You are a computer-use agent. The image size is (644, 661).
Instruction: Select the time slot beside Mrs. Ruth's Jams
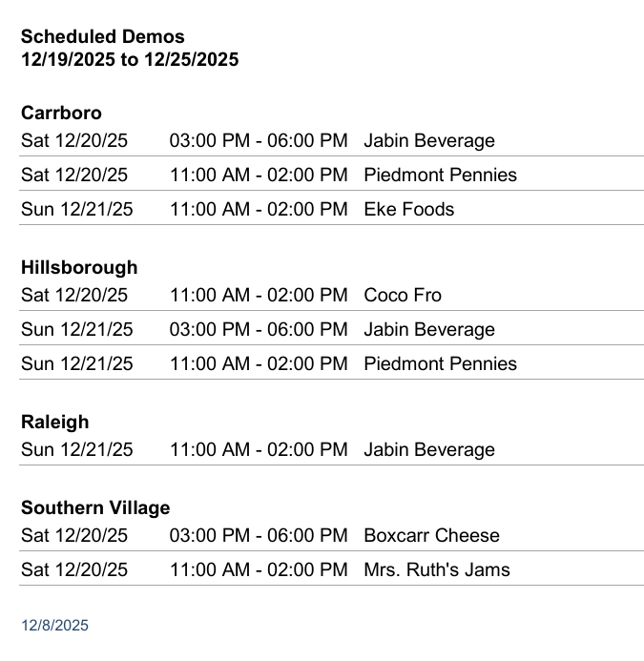pos(259,570)
